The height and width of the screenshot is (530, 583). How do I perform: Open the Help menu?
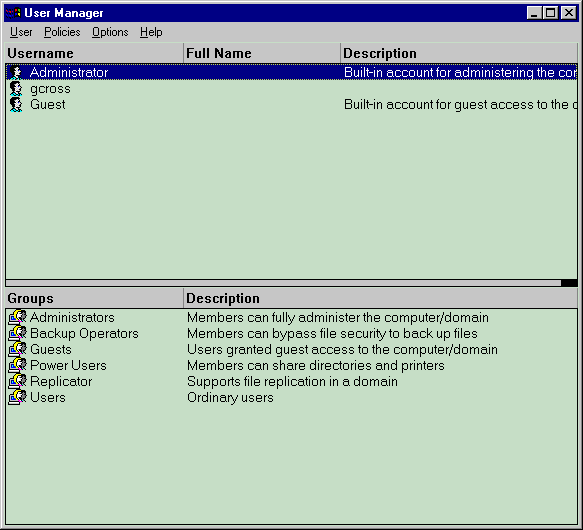151,32
